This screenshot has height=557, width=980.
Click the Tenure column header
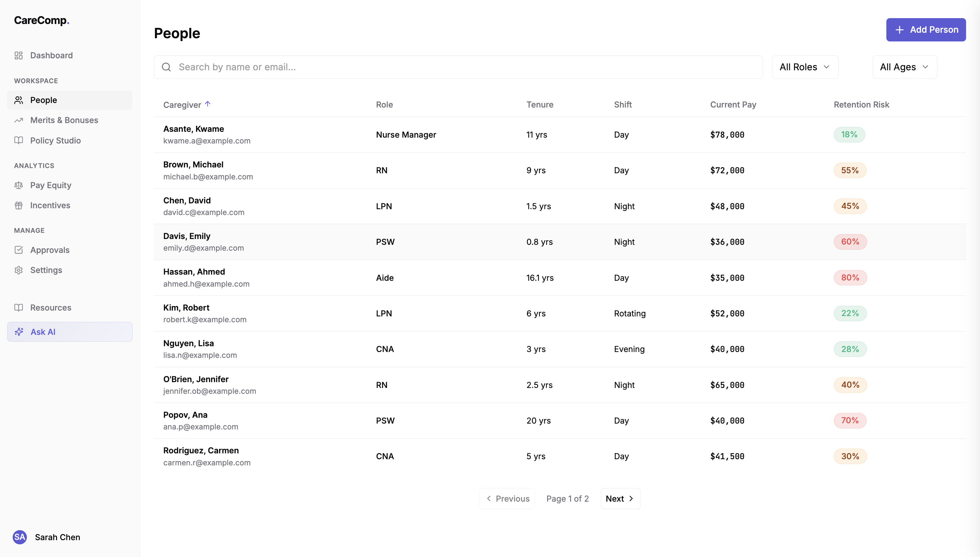pos(540,105)
